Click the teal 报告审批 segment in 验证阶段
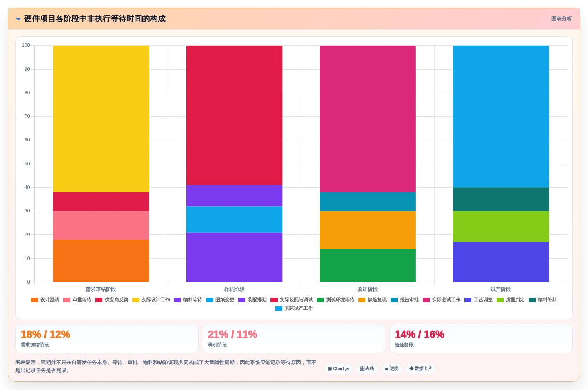 368,202
